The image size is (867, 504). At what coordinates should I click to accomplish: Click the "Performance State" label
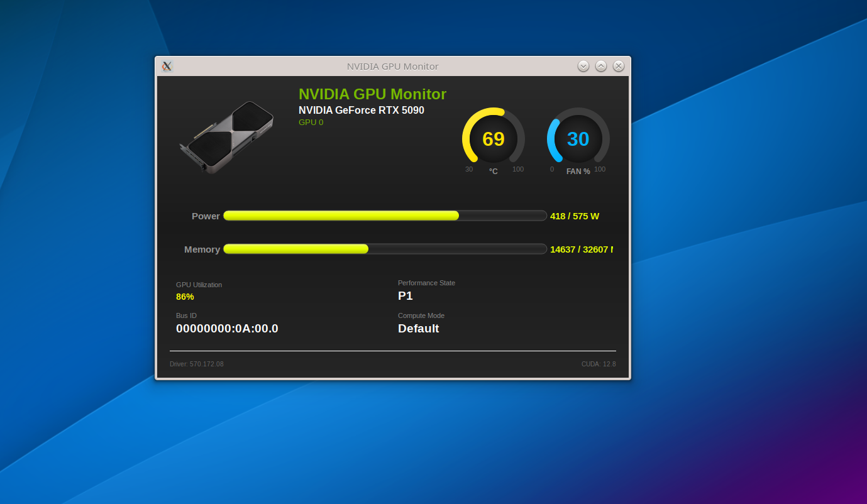(x=426, y=283)
